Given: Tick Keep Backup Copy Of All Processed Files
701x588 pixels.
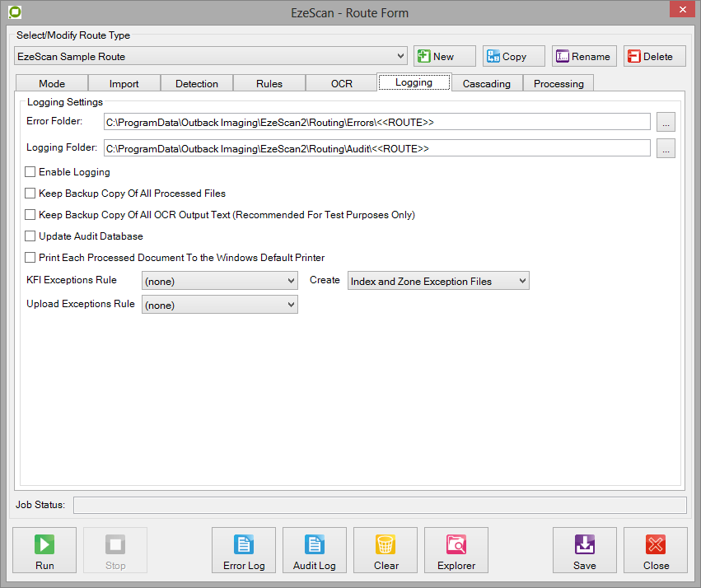Looking at the screenshot, I should click(x=30, y=194).
